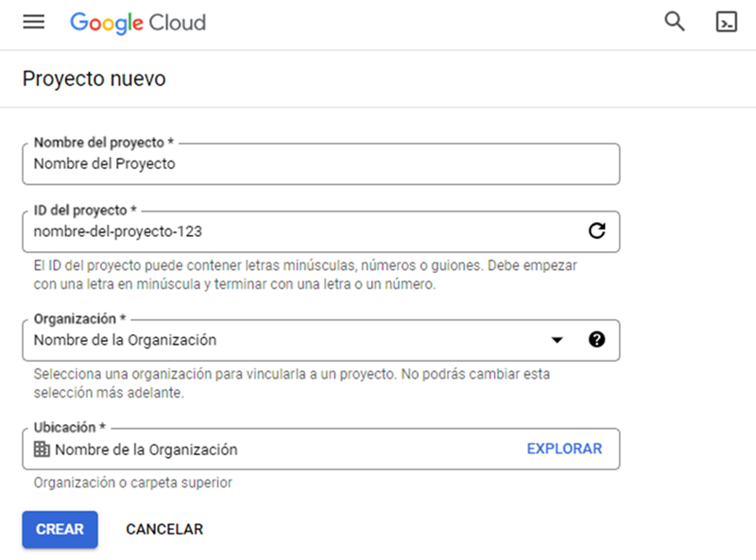
Task: Expand the Organización dropdown arrow
Action: point(557,340)
